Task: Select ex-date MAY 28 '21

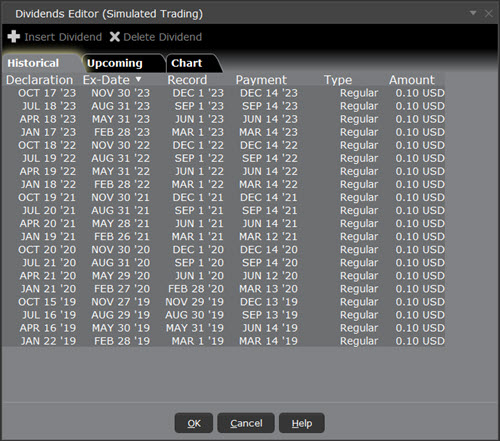Action: [x=121, y=223]
